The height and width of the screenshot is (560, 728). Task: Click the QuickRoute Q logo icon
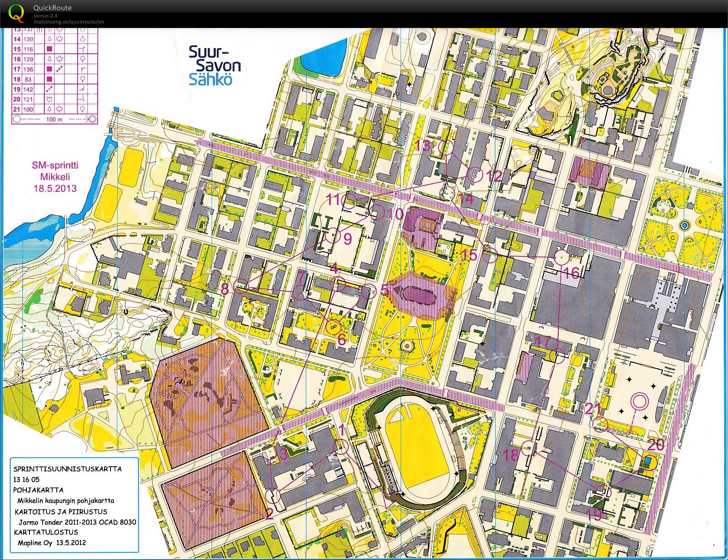pyautogui.click(x=16, y=13)
